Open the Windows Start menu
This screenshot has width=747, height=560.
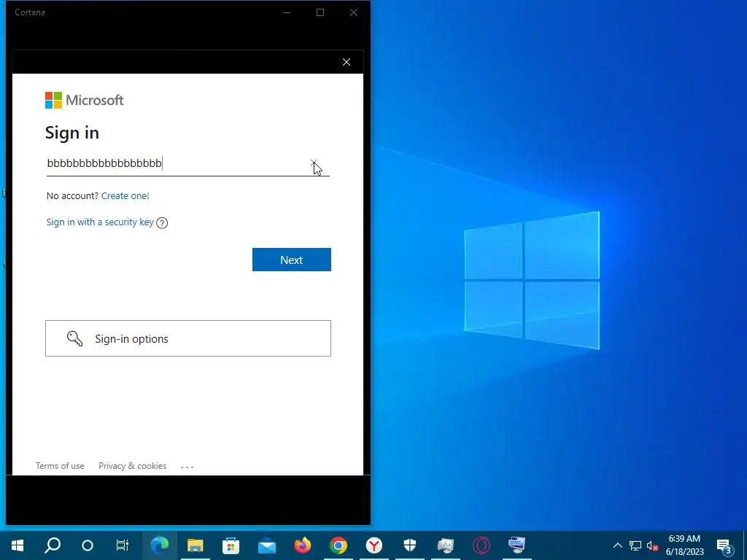[x=18, y=545]
